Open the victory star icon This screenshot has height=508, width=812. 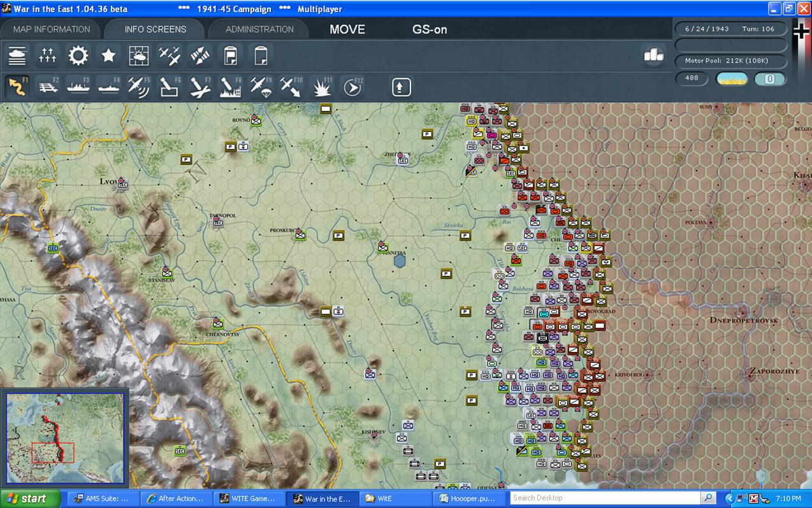[x=109, y=56]
